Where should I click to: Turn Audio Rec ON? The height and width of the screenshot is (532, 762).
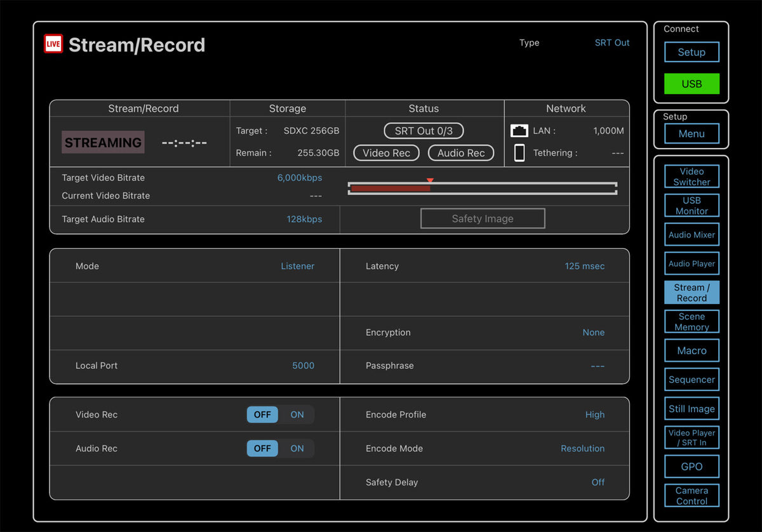pos(297,448)
